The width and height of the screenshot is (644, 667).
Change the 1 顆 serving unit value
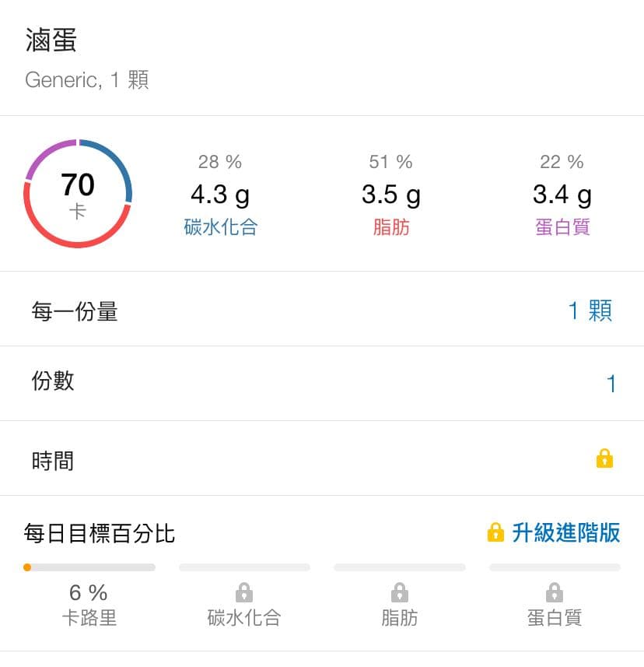click(590, 311)
